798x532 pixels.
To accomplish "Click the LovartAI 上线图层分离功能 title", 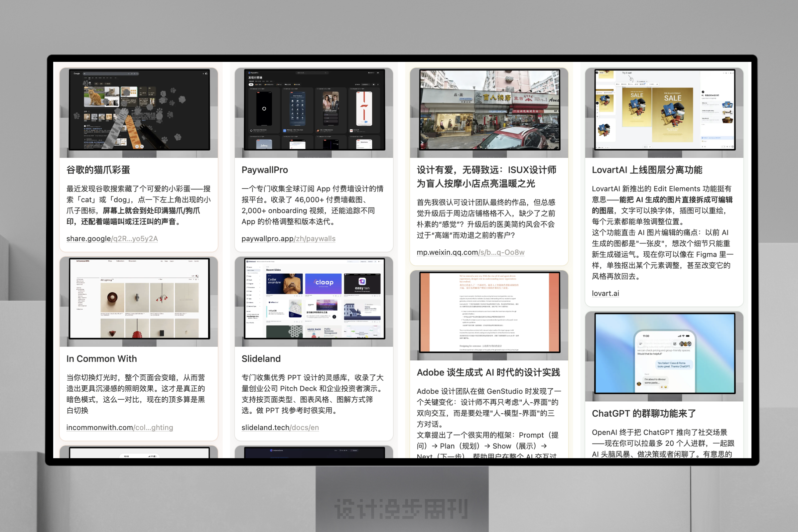I will [647, 170].
